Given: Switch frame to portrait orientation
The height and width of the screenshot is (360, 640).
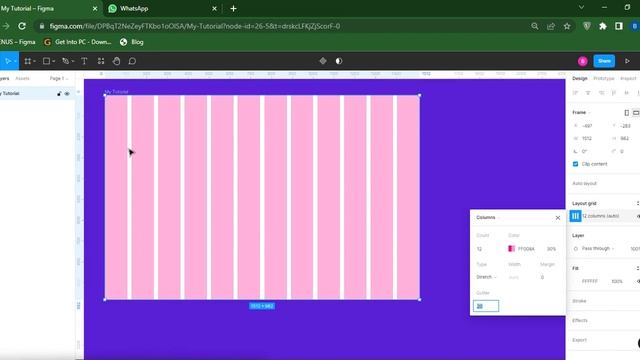Looking at the screenshot, I should pos(627,113).
